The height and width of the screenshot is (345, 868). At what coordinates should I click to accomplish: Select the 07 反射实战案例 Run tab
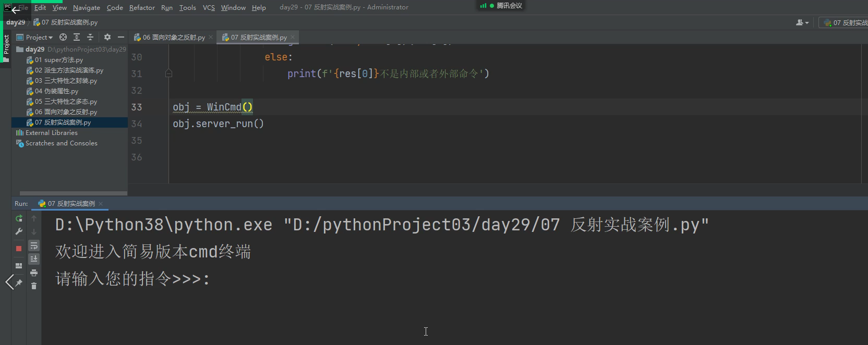click(71, 203)
